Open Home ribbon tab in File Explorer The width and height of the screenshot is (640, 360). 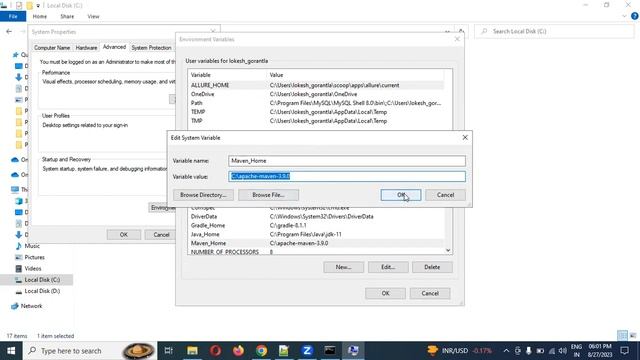[40, 16]
